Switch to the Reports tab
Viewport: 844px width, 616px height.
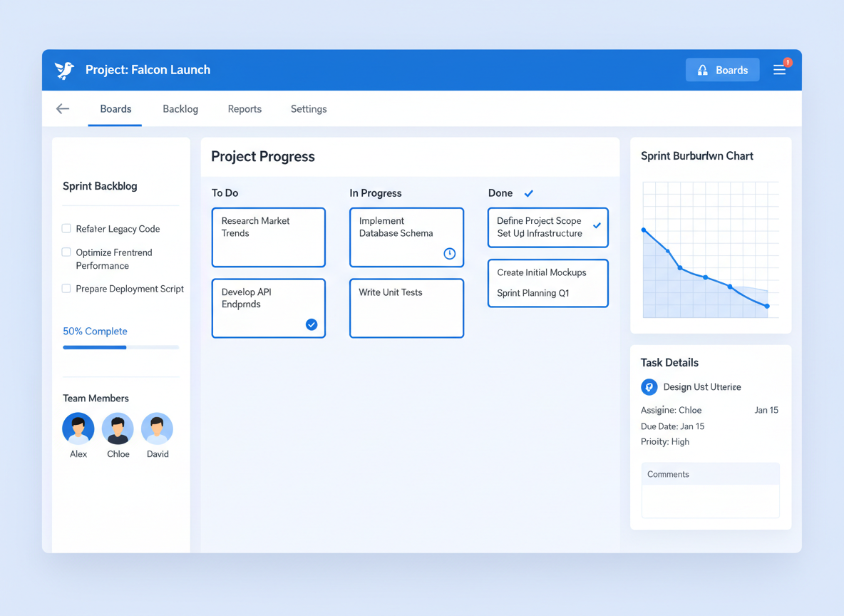click(x=245, y=109)
